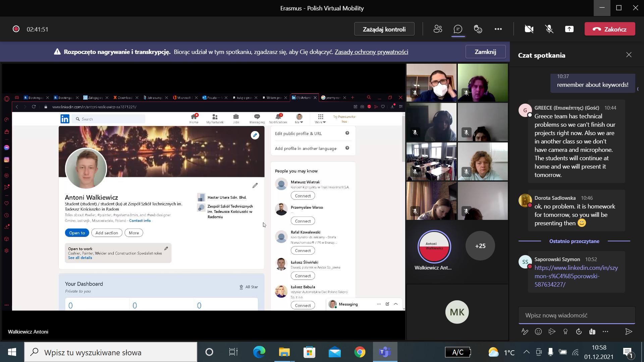Open LinkedIn Messaging tab

[x=257, y=119]
